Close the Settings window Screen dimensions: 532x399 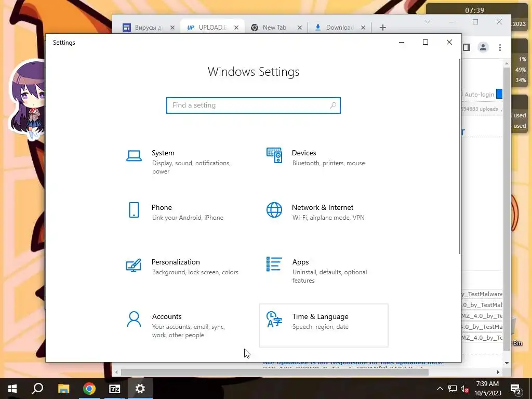pyautogui.click(x=449, y=43)
